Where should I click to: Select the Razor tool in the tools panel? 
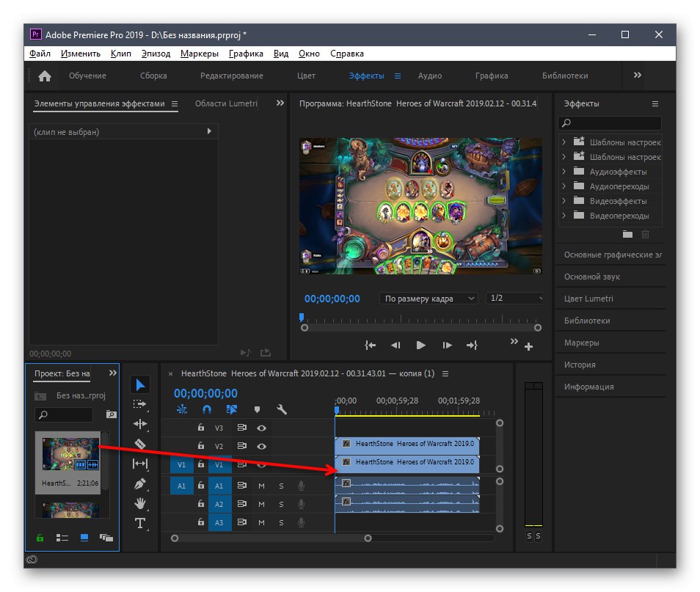click(x=140, y=444)
